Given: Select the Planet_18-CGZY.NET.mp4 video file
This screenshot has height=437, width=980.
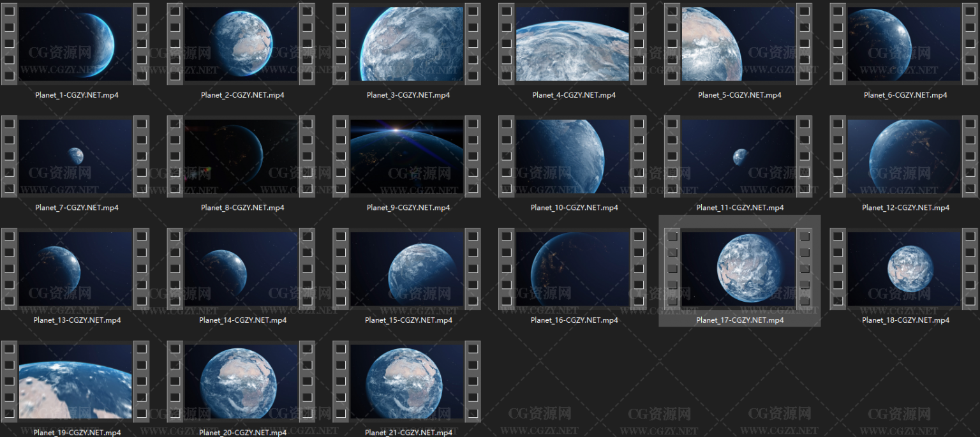Looking at the screenshot, I should 904,269.
